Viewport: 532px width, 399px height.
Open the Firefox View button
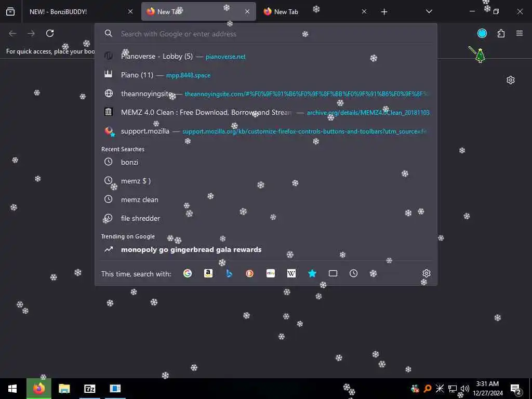(x=10, y=11)
